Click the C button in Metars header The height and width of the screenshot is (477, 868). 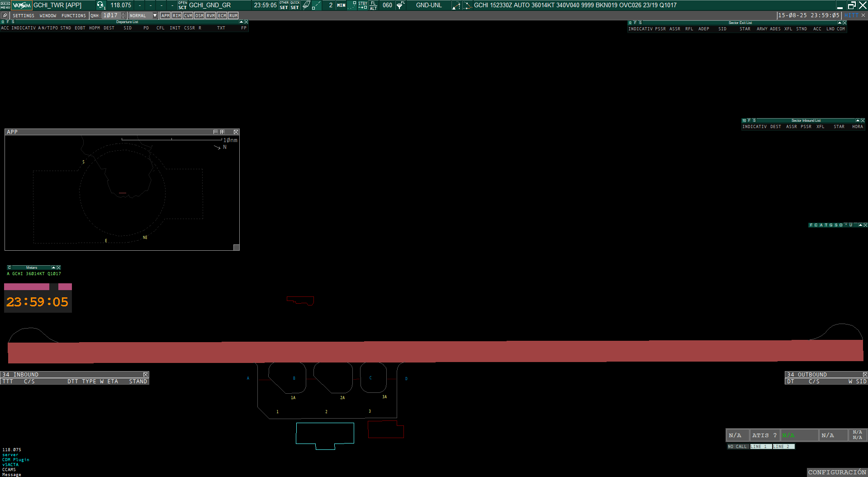9,267
